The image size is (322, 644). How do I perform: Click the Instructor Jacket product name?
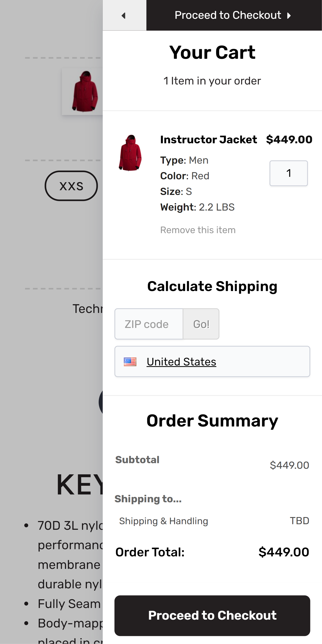tap(208, 139)
